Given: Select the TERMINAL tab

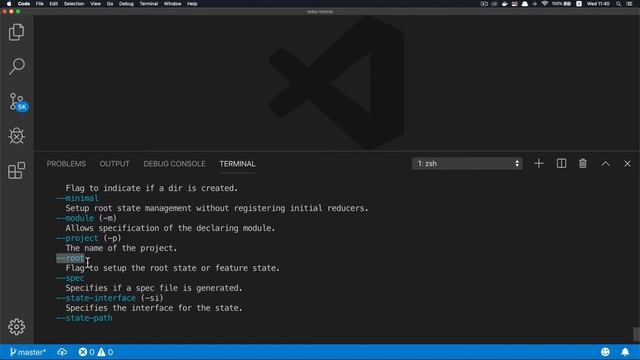Looking at the screenshot, I should pos(237,164).
